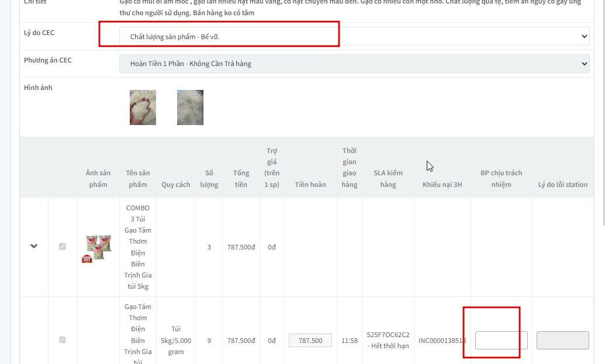Click the Ảnh sản phẩm column header

click(98, 179)
